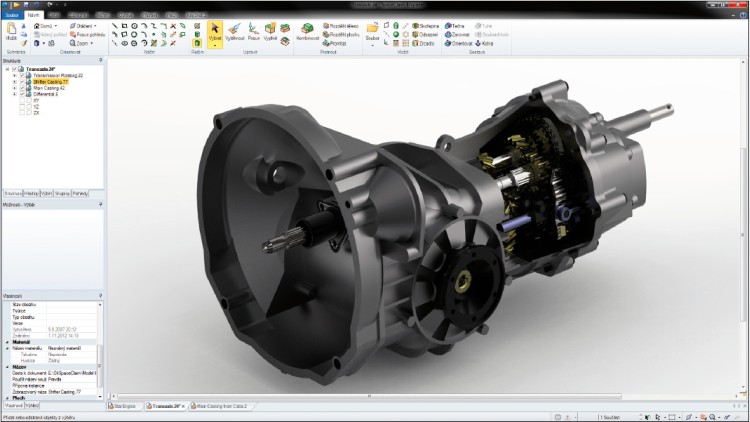Expand the Differential.6 tree node
The image size is (750, 422).
coord(15,94)
